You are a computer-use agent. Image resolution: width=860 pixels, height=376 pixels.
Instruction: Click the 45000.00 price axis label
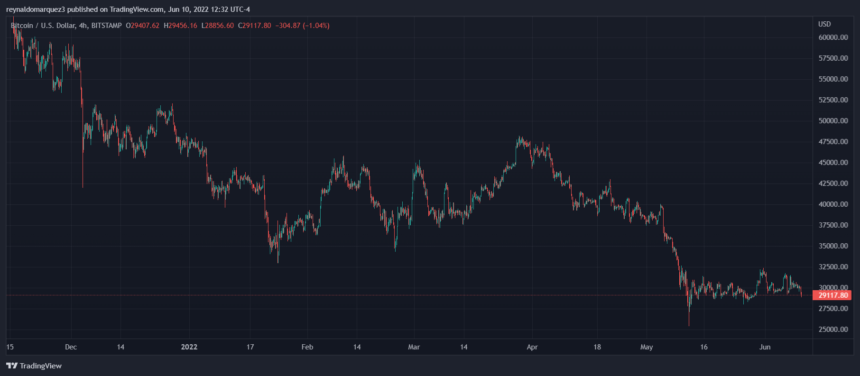[833, 162]
